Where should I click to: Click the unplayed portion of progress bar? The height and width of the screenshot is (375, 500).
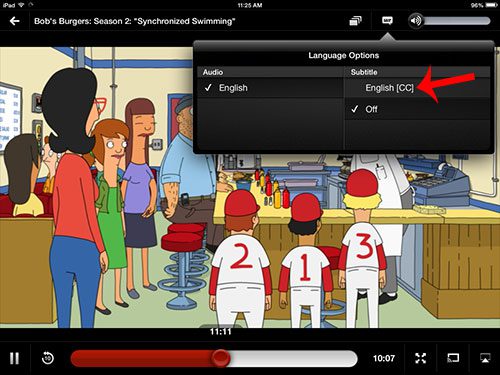(293, 358)
